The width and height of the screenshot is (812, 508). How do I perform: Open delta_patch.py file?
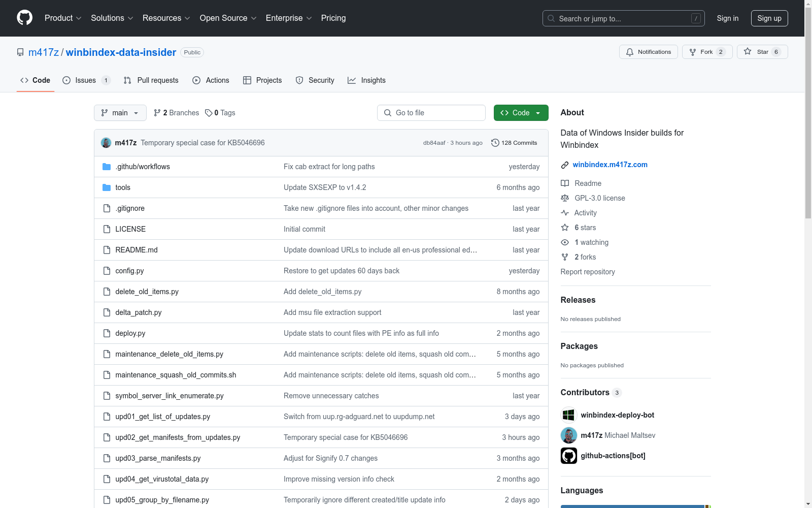pyautogui.click(x=139, y=312)
